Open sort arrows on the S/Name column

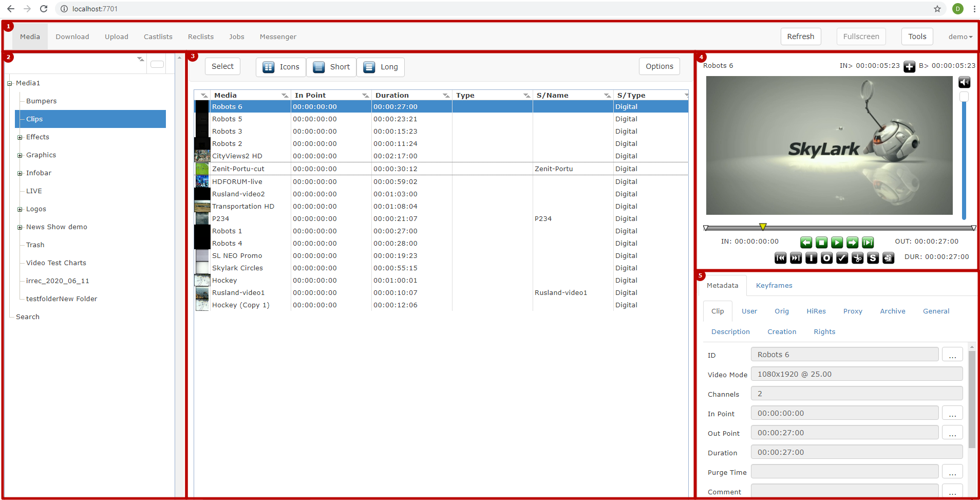click(608, 96)
